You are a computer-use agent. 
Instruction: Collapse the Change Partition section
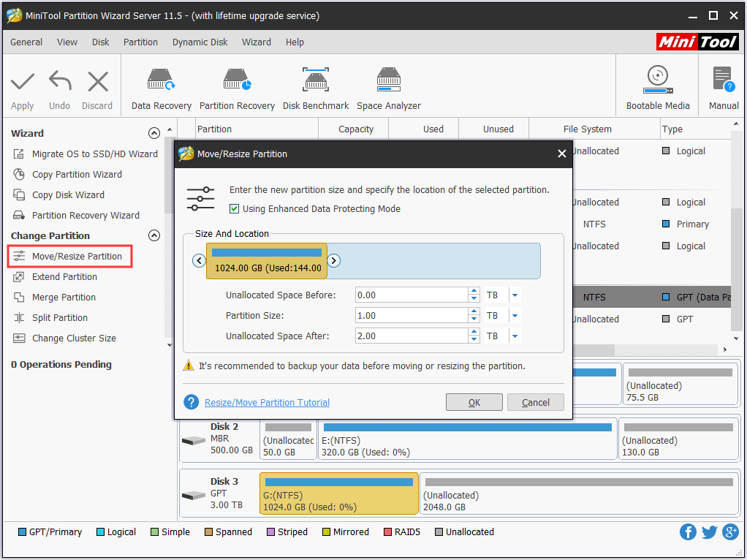coord(154,235)
